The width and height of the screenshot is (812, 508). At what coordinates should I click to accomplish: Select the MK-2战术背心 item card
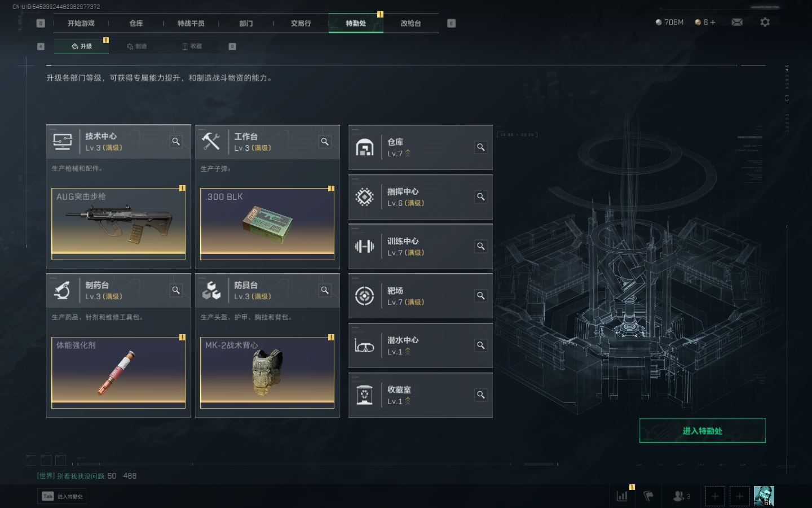point(267,373)
